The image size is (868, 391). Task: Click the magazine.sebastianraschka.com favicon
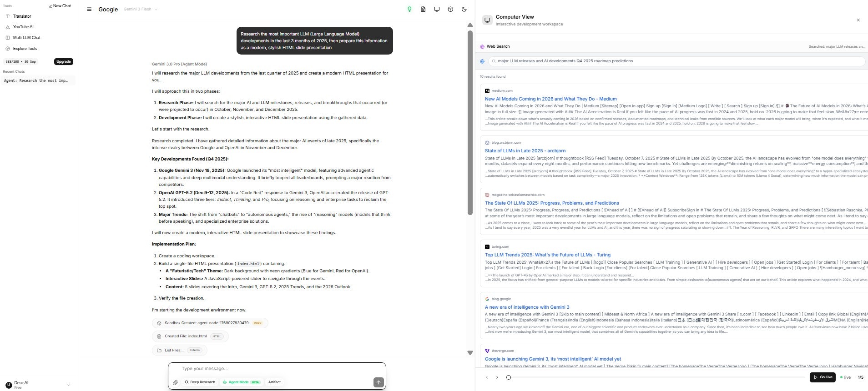point(487,195)
